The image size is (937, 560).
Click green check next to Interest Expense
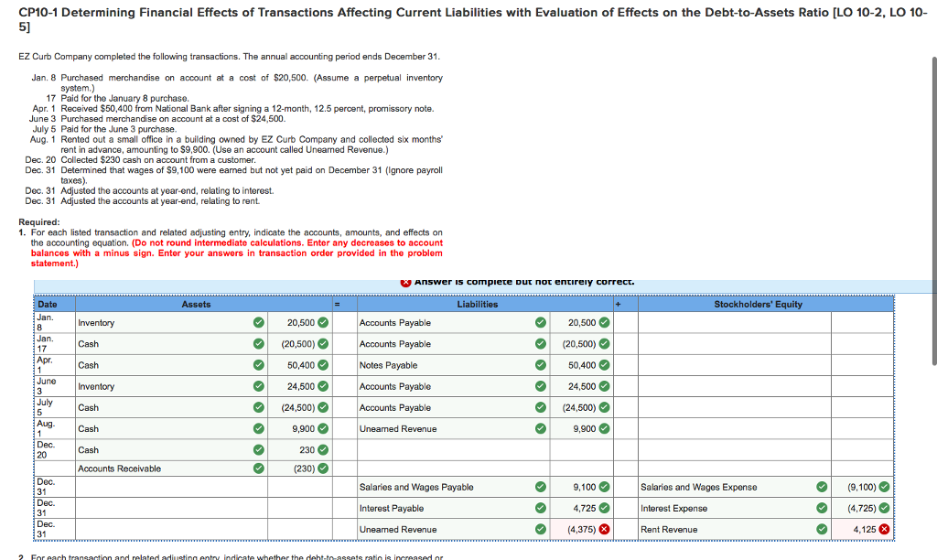coord(821,508)
